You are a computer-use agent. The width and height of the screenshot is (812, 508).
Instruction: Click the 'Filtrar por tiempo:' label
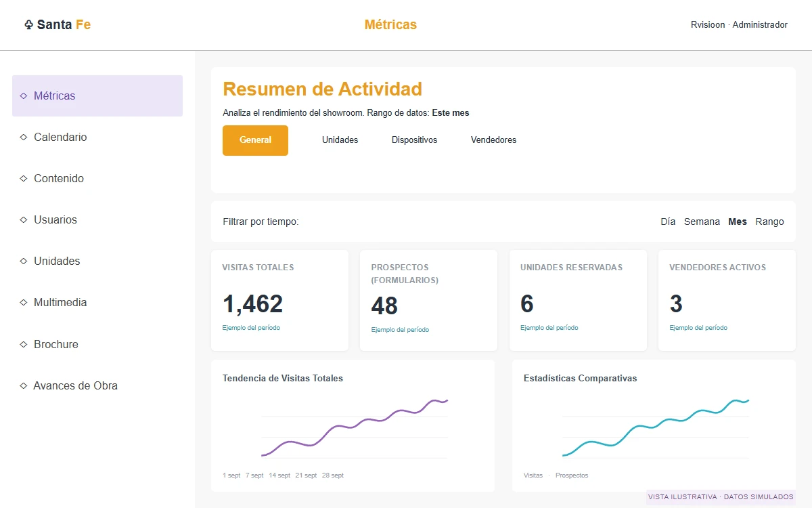[x=261, y=221]
